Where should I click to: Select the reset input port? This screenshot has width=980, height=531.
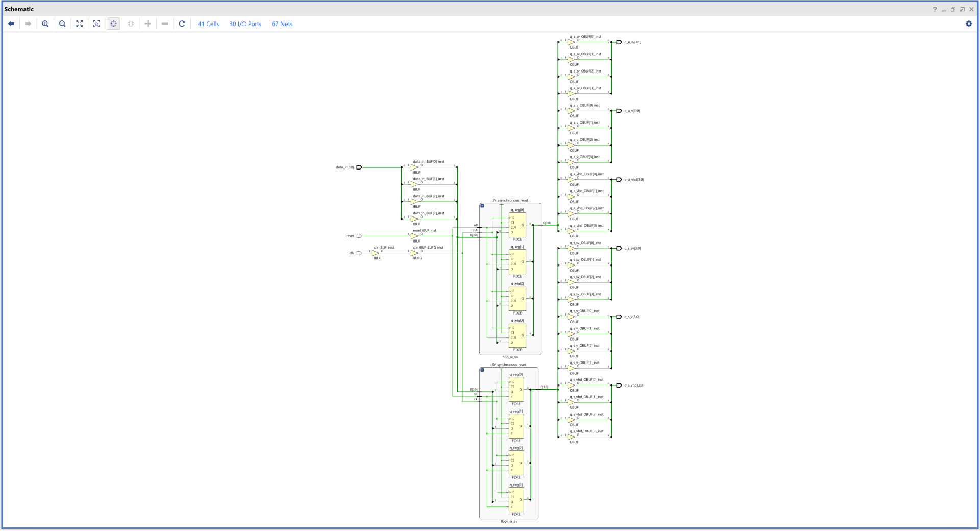click(359, 236)
